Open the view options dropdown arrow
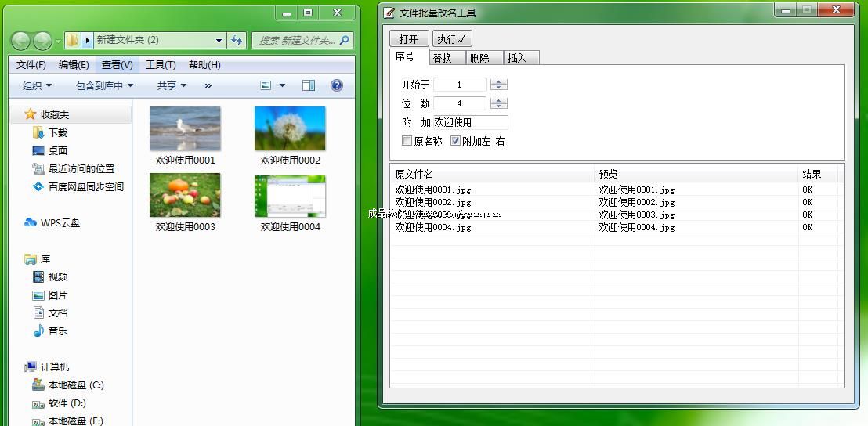Viewport: 868px width, 426px height. tap(282, 85)
